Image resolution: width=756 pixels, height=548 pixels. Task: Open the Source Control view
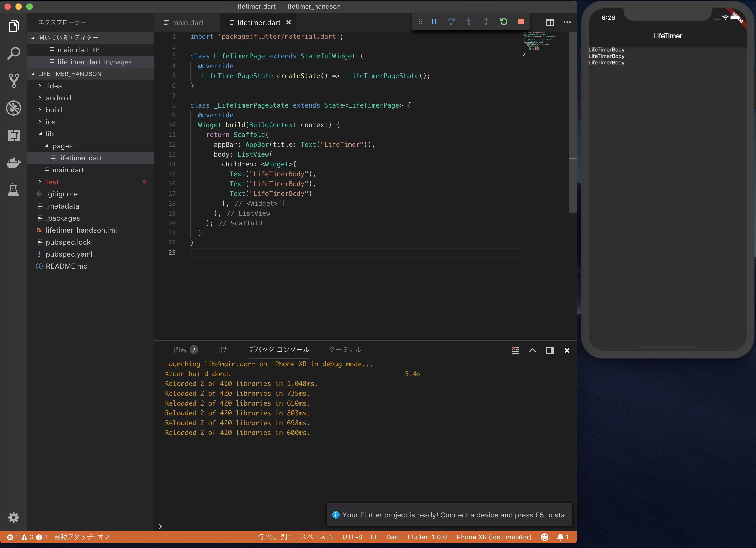tap(14, 81)
